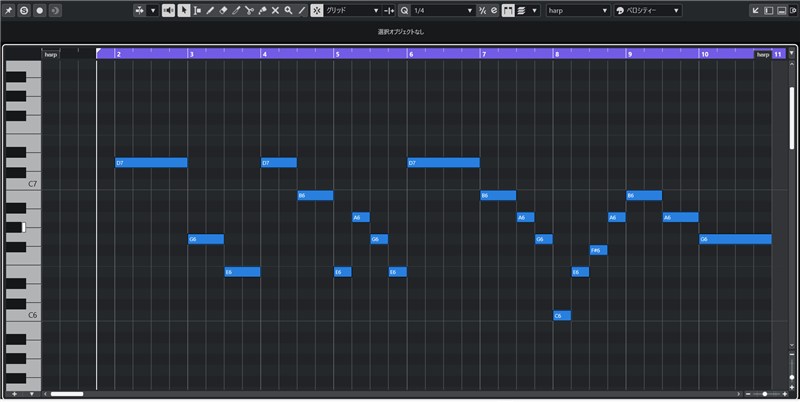Click the C6 piano key

33,315
